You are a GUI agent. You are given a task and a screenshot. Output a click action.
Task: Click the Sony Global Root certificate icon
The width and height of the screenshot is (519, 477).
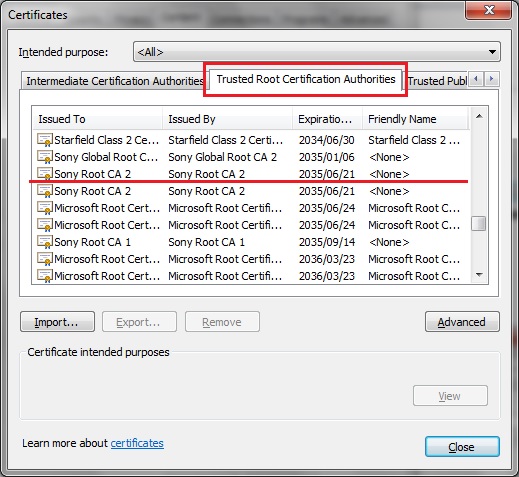point(45,157)
